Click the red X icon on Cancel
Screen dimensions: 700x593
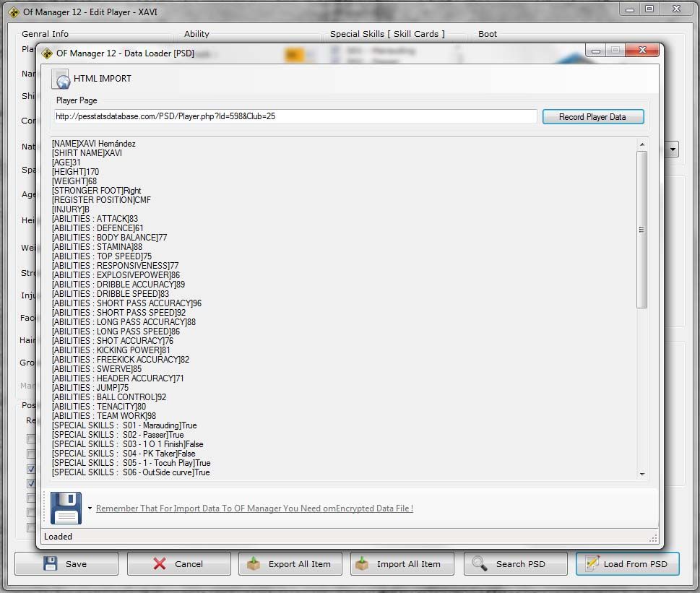(x=160, y=564)
